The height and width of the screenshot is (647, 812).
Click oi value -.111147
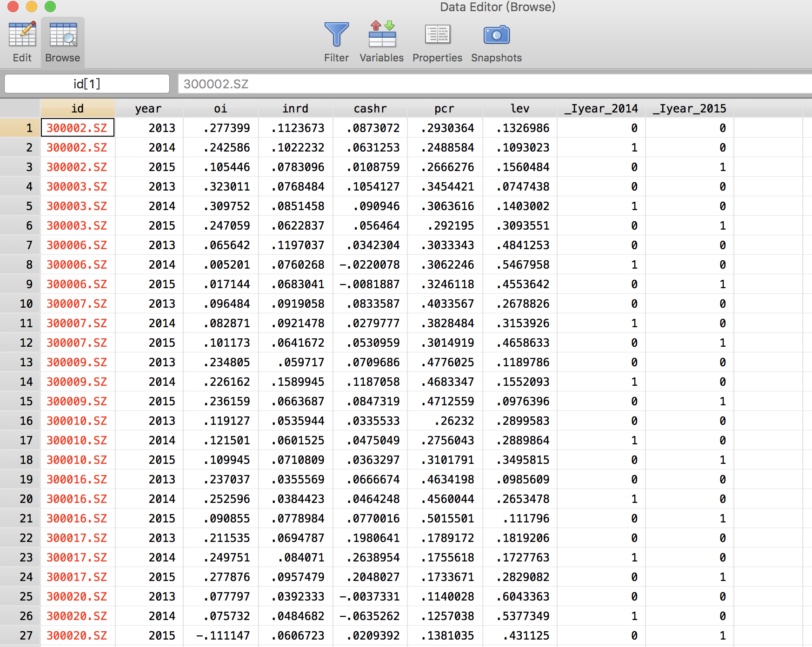tap(223, 635)
